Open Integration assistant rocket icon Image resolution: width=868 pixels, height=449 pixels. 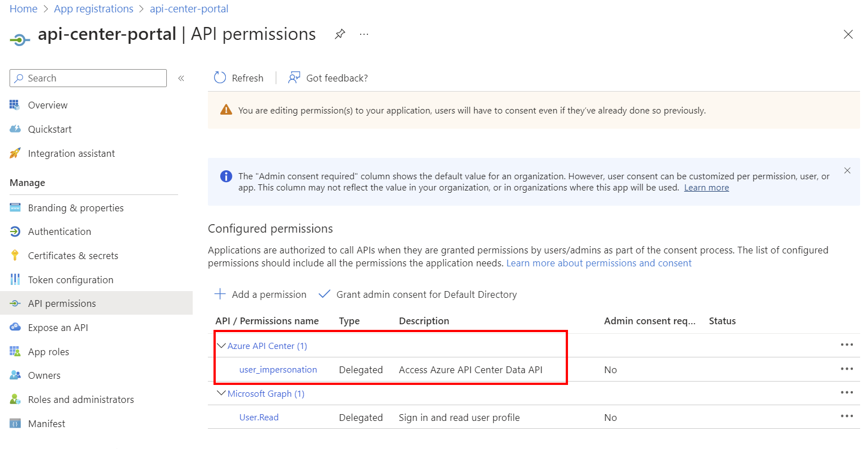(x=15, y=153)
